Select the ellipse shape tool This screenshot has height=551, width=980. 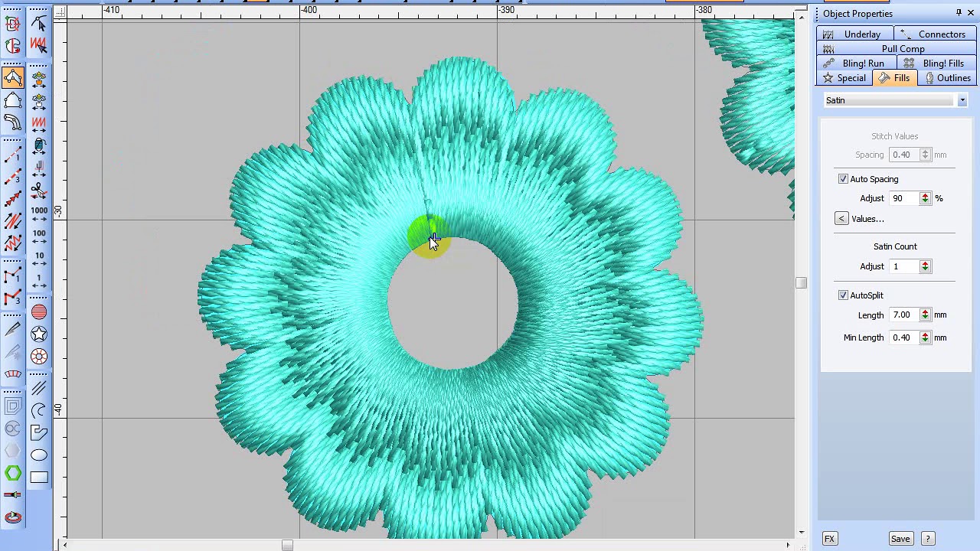[x=39, y=455]
